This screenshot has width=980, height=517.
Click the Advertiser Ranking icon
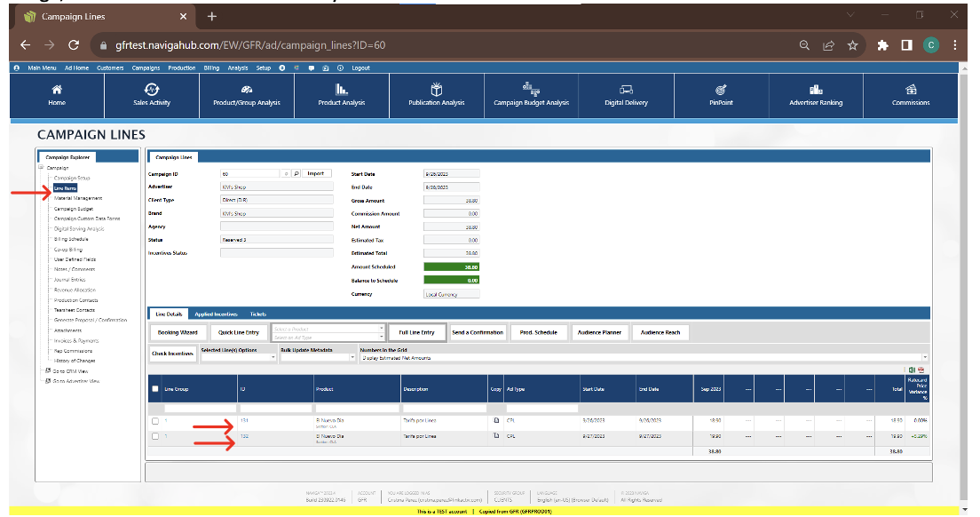[816, 90]
